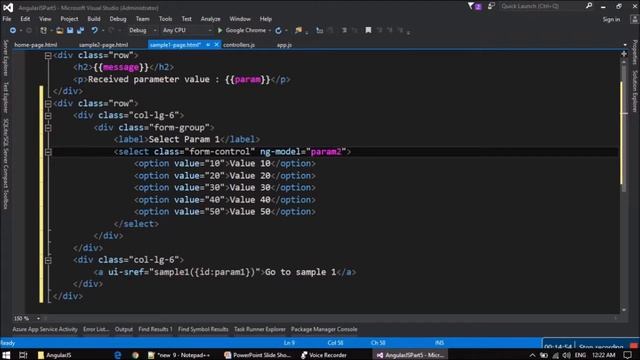Image resolution: width=640 pixels, height=360 pixels.
Task: Collapse the select form-control block
Action: coord(48,152)
